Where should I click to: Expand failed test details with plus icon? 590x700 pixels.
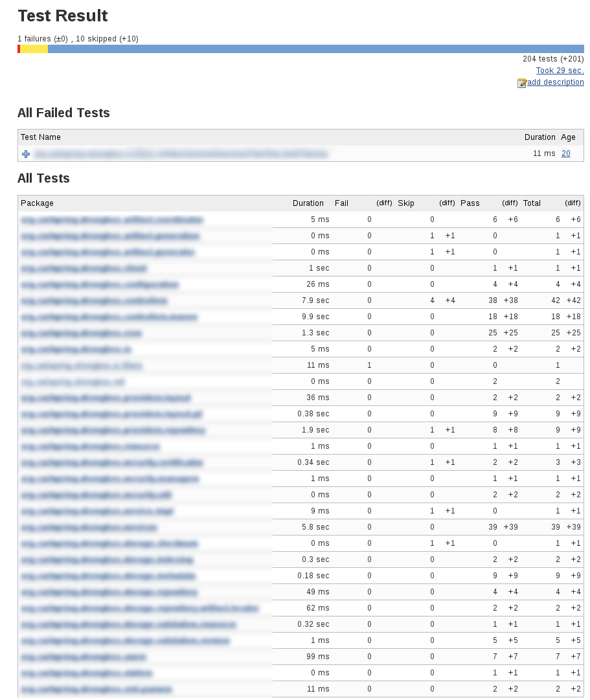(26, 154)
